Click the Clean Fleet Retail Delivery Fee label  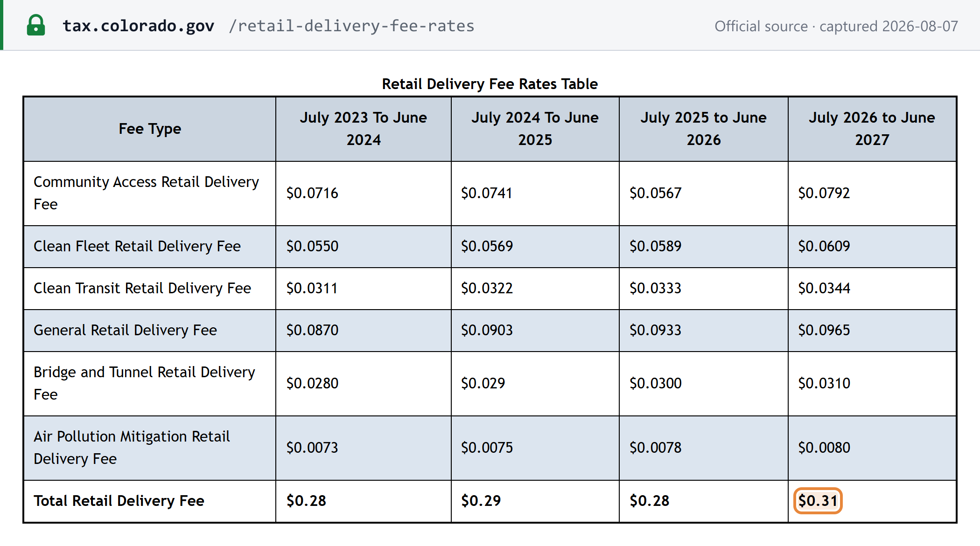click(137, 246)
